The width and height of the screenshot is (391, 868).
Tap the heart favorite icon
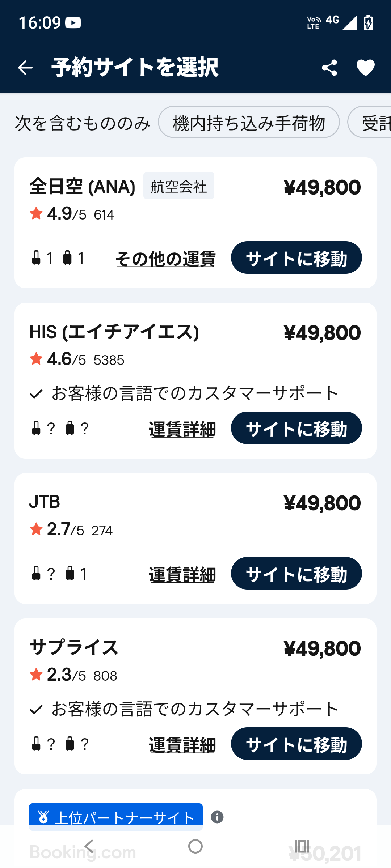[366, 68]
